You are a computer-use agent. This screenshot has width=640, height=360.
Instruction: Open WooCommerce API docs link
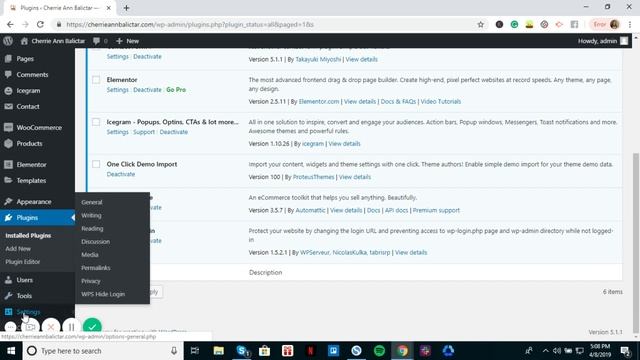(x=396, y=211)
